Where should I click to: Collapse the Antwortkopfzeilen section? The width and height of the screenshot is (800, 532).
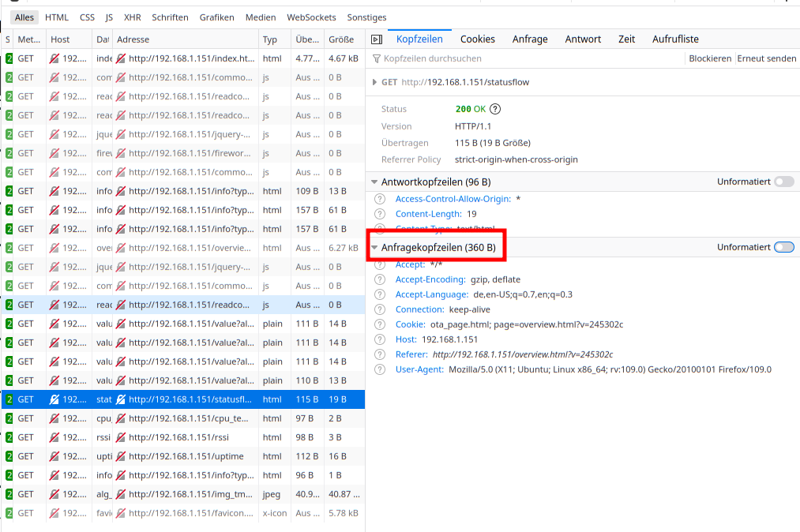(374, 181)
